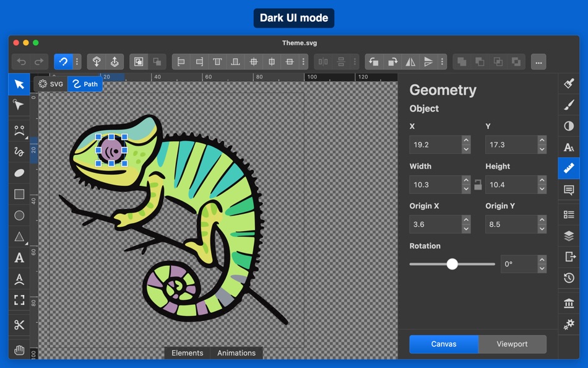Open the Export panel
Screen dimensions: 588x368
[568, 256]
